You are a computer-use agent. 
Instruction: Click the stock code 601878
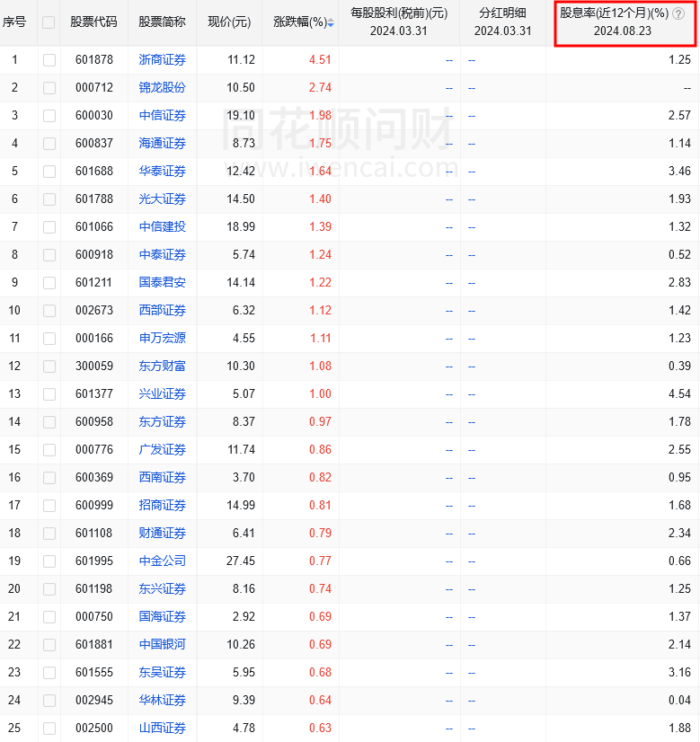[x=93, y=60]
